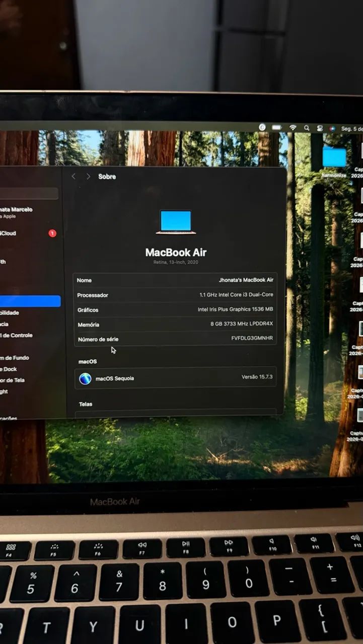
Task: Click the red iCloud notification badge
Action: coord(52,233)
